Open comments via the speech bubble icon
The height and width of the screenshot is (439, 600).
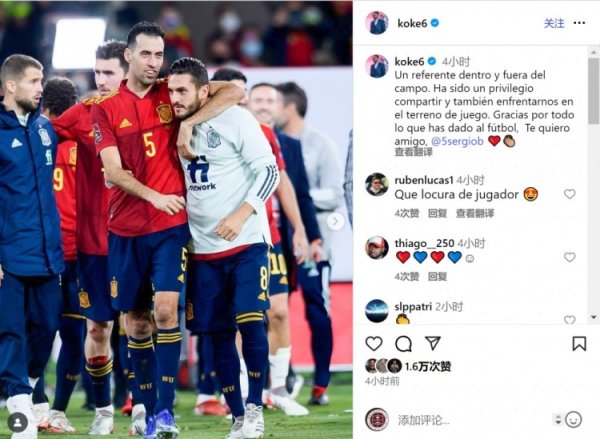pos(403,344)
